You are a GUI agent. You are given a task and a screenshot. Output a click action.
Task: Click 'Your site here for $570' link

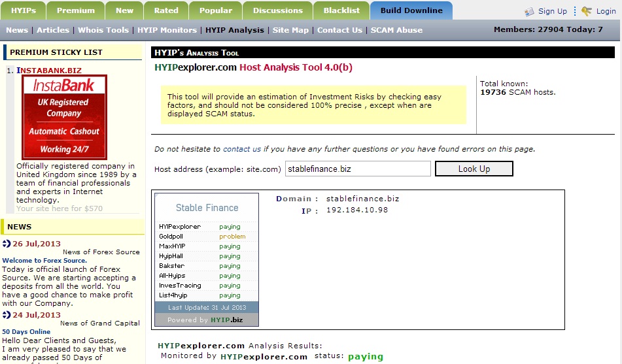[60, 208]
